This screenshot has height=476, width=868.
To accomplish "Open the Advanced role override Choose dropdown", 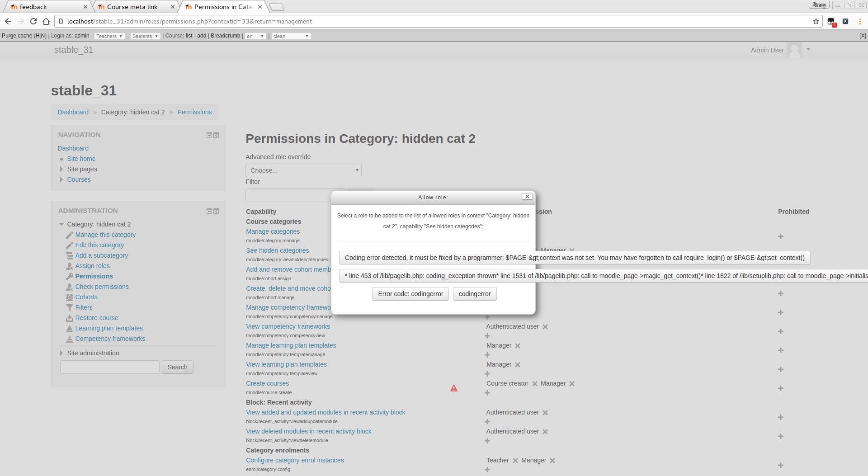I will coord(303,170).
